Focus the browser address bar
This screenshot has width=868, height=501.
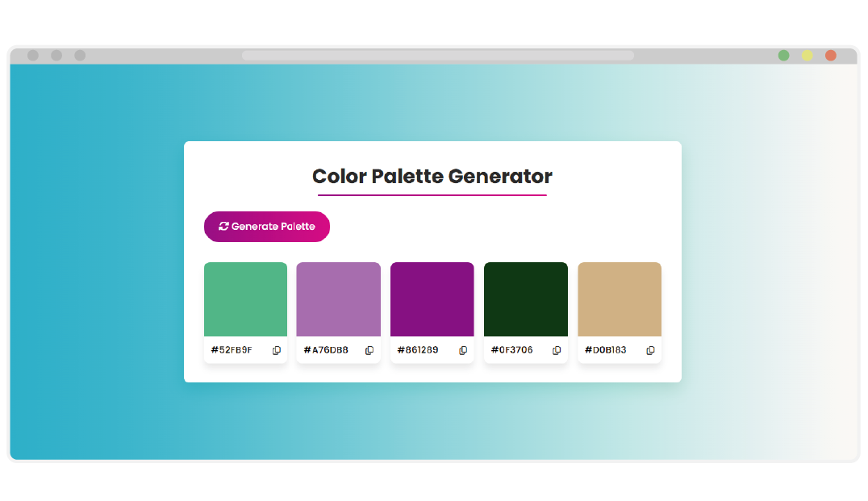pyautogui.click(x=437, y=56)
